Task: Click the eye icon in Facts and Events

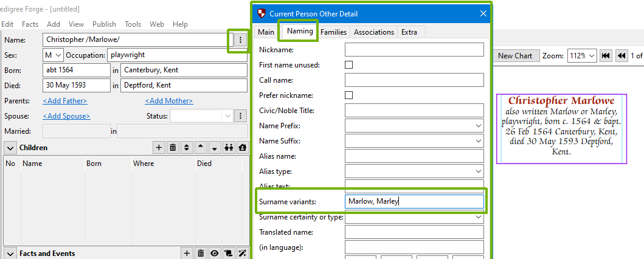Action: [x=214, y=254]
